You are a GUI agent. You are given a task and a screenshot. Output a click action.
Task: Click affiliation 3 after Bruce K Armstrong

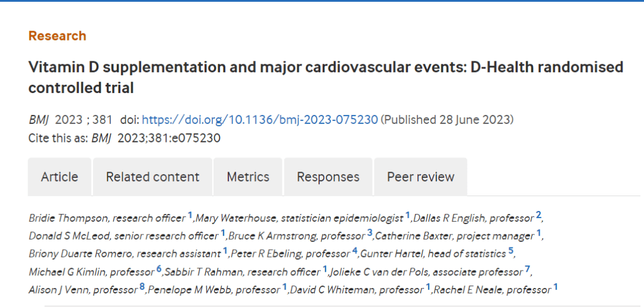coord(370,233)
